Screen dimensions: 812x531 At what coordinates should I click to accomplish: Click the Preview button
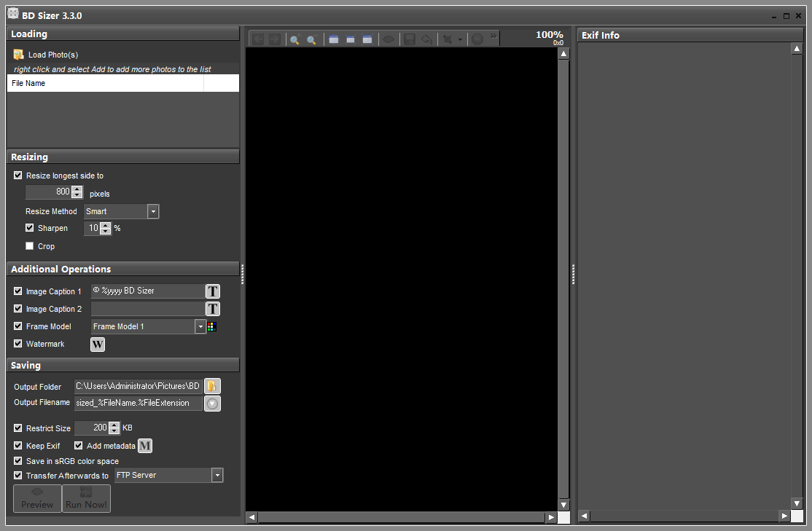point(37,499)
